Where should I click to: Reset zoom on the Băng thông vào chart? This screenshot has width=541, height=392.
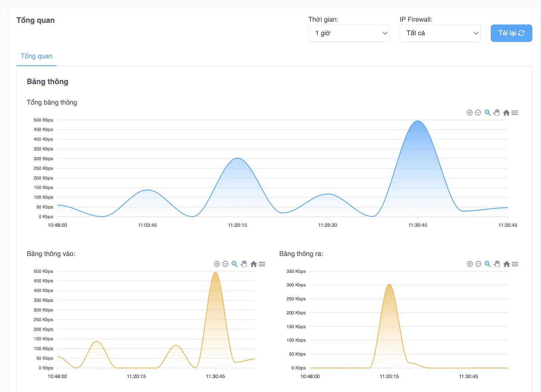[254, 264]
